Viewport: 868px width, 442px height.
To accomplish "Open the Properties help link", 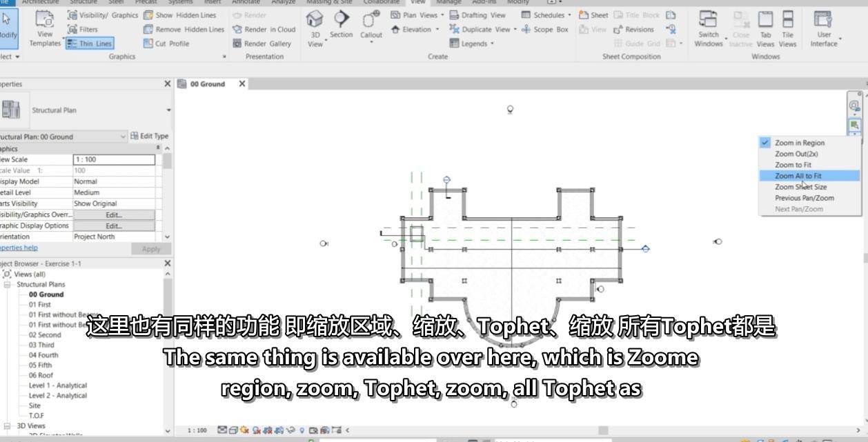I will point(19,248).
